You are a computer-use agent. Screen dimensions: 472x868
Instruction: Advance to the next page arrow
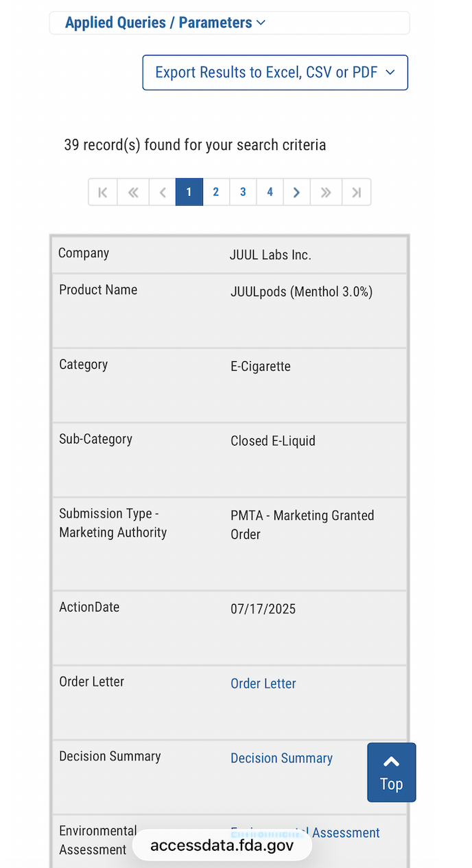pyautogui.click(x=296, y=192)
